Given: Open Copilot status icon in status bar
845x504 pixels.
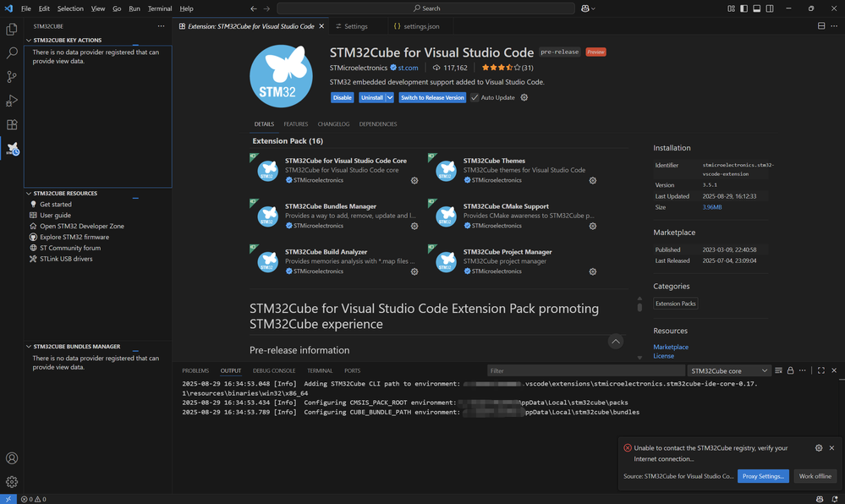Looking at the screenshot, I should point(820,499).
